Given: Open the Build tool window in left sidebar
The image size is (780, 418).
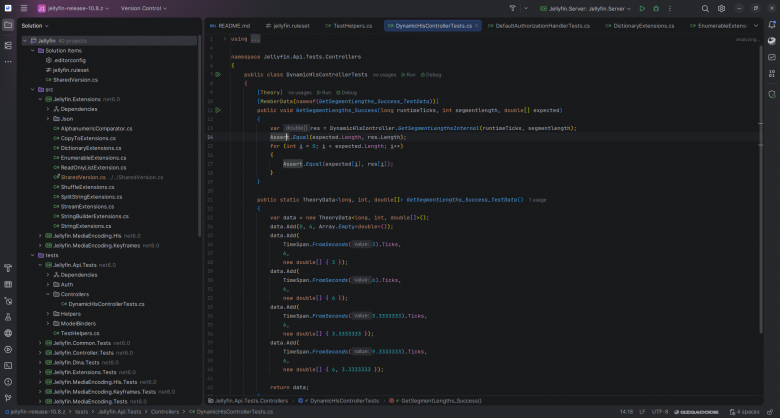Looking at the screenshot, I should pos(8,268).
